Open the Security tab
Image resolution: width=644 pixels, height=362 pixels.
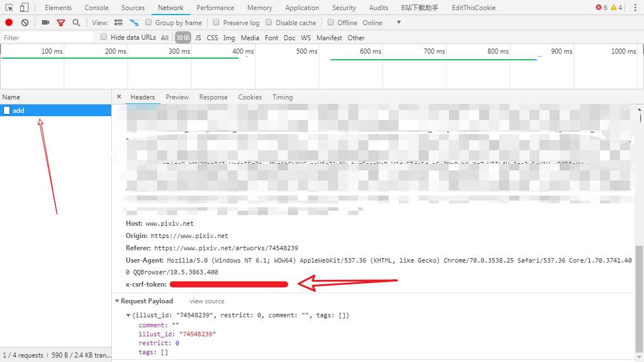click(x=344, y=7)
